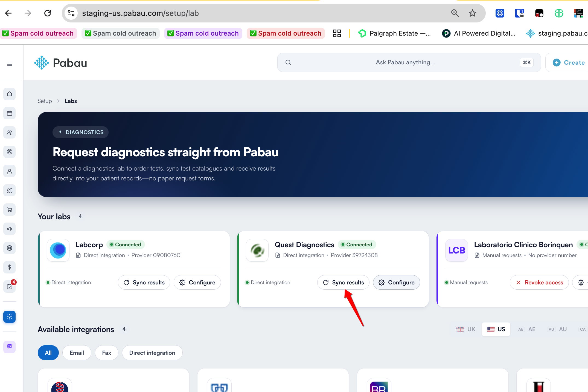Open the tasks icon with the 4 badge
This screenshot has width=588, height=392.
click(x=10, y=287)
